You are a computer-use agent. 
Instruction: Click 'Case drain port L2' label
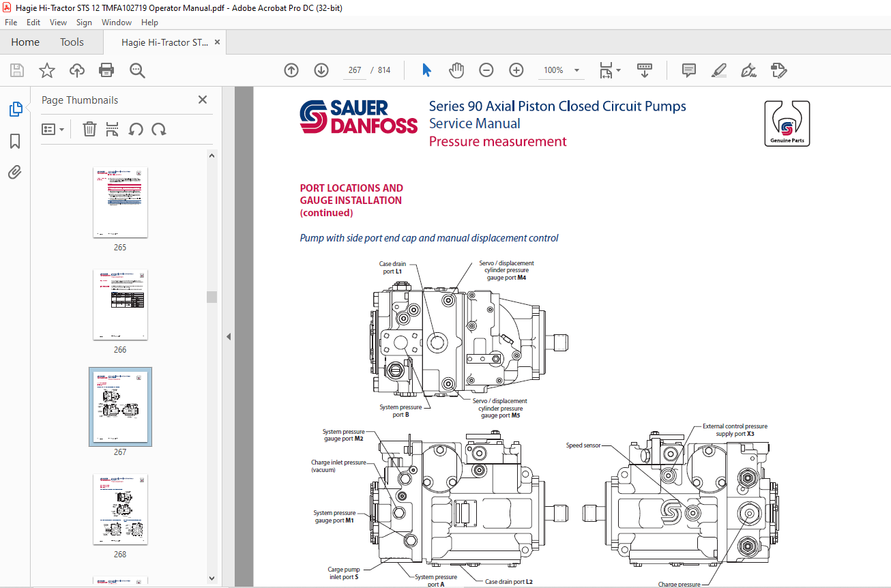click(509, 582)
